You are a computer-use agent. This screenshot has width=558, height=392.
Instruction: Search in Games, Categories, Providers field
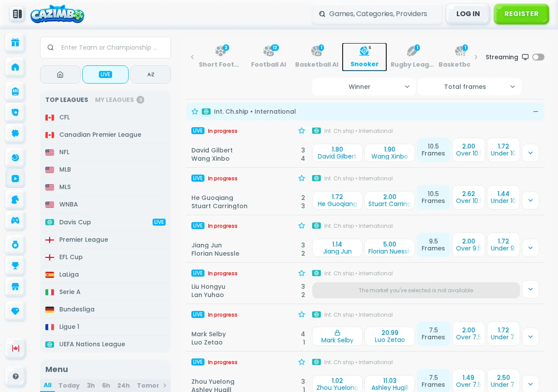377,14
